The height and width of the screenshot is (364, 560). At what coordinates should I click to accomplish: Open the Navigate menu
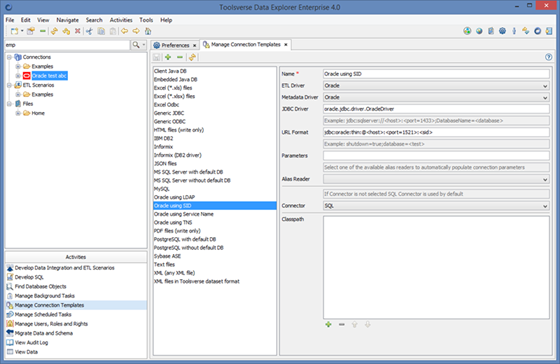[68, 20]
